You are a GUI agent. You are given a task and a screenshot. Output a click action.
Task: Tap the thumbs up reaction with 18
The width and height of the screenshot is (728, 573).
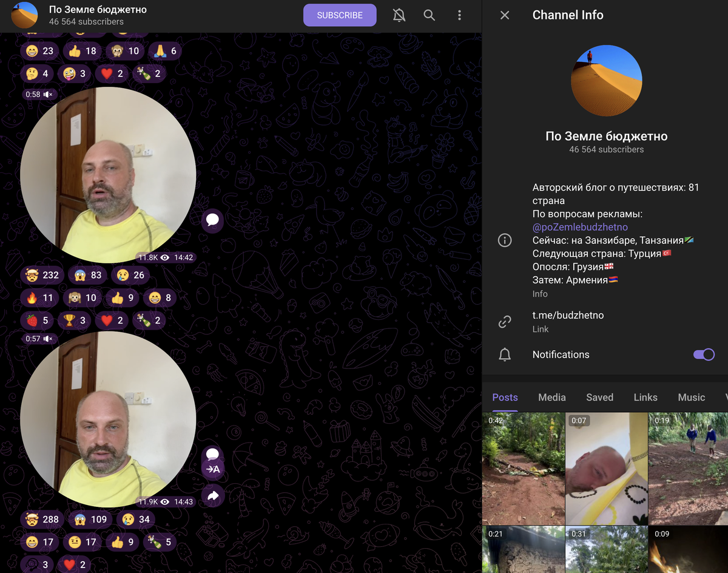pos(83,51)
